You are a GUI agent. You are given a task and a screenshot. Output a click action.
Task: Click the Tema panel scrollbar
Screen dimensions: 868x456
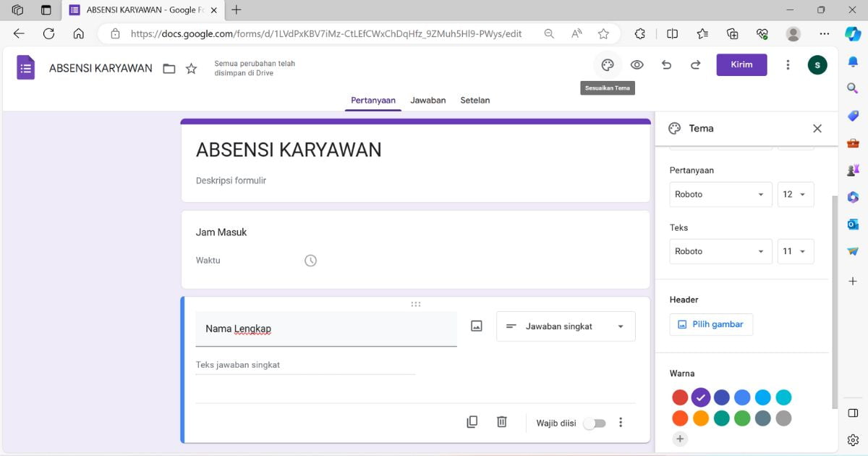[x=835, y=302]
